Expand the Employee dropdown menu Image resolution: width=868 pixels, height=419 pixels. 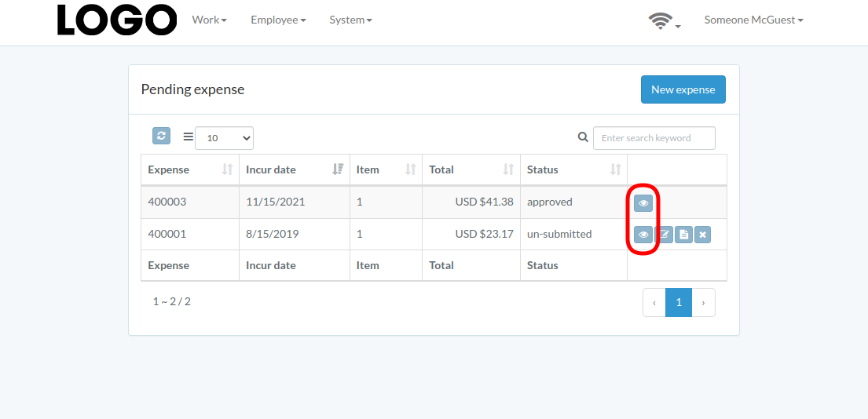tap(278, 20)
